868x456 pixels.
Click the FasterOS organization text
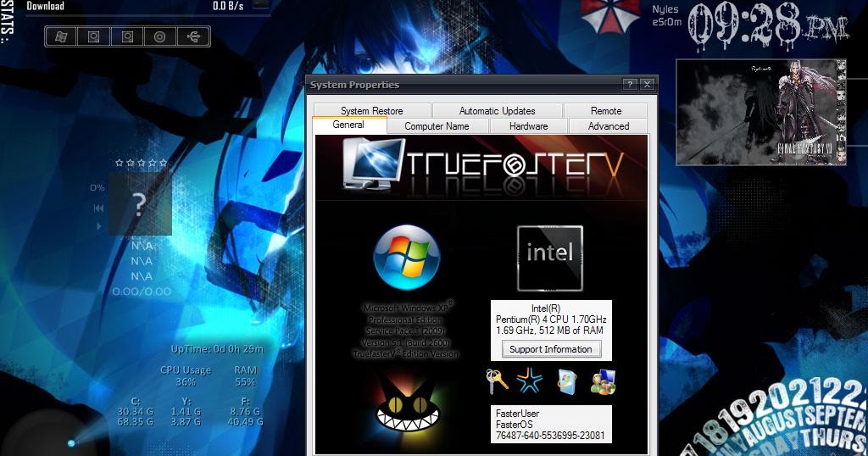click(x=515, y=425)
